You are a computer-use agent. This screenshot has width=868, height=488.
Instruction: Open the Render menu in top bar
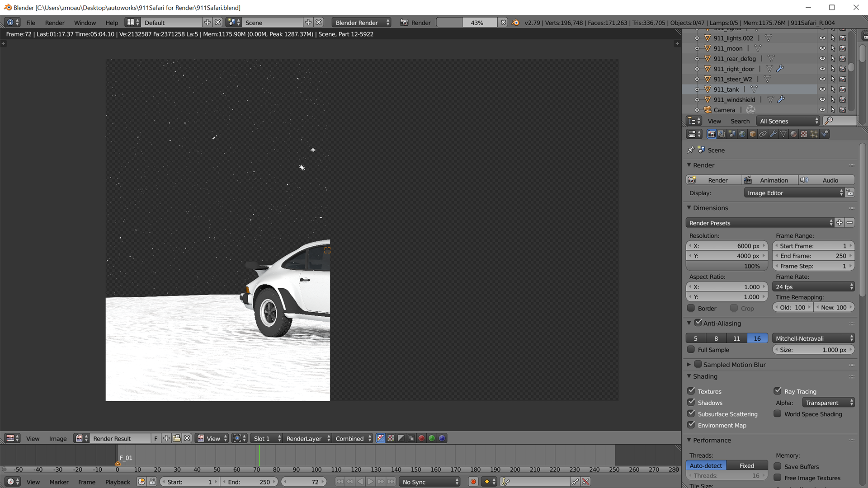tap(55, 23)
